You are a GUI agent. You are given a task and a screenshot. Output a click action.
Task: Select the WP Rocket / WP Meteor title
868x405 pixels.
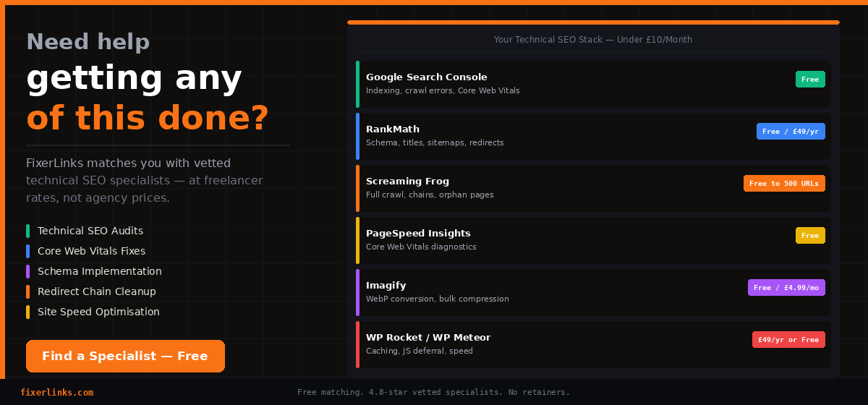pos(428,338)
